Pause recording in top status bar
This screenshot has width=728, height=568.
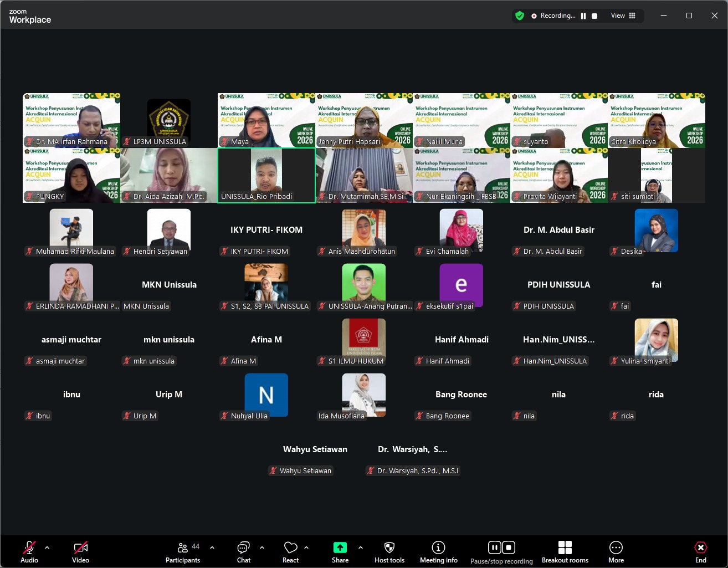coord(583,16)
